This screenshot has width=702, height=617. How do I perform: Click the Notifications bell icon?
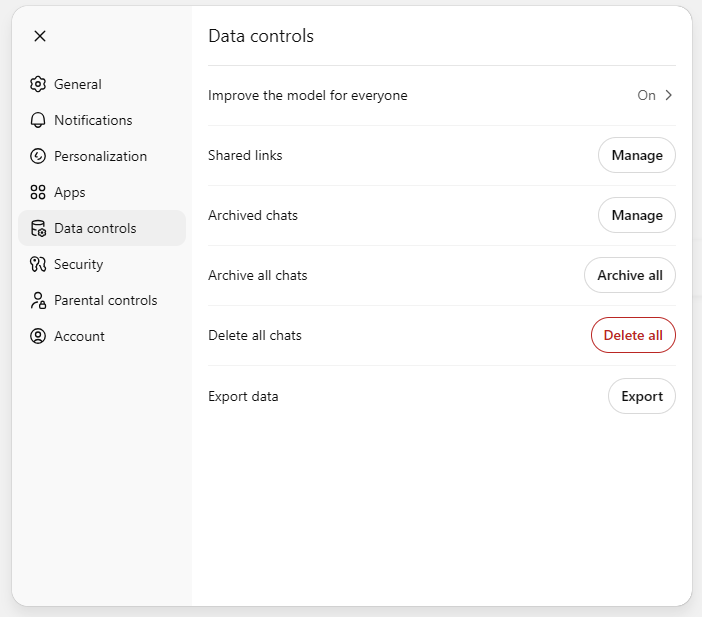pyautogui.click(x=38, y=120)
